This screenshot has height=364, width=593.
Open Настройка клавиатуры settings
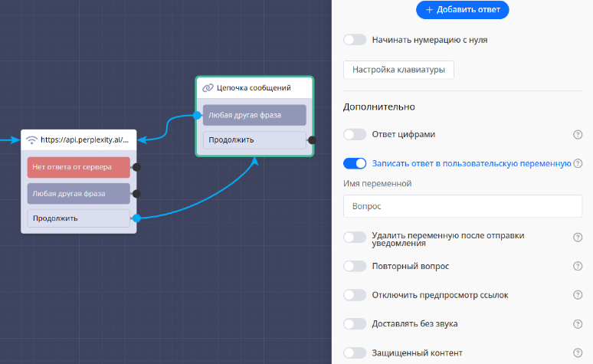(x=398, y=70)
